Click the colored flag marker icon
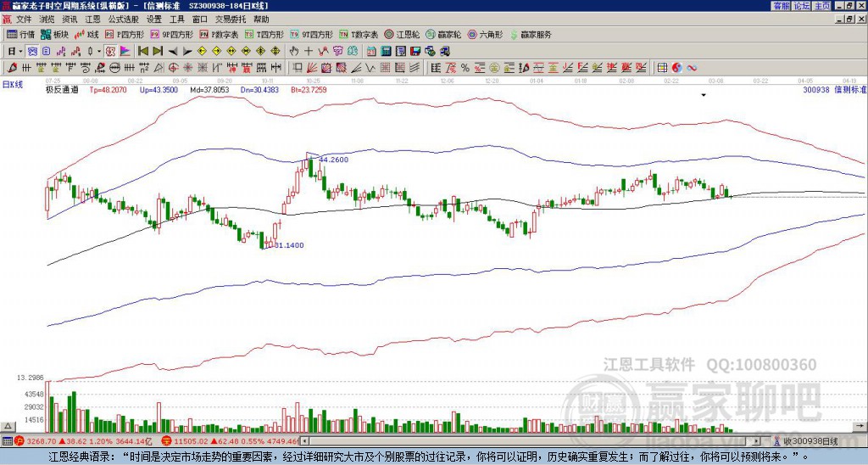This screenshot has height=465, width=868. [x=125, y=51]
